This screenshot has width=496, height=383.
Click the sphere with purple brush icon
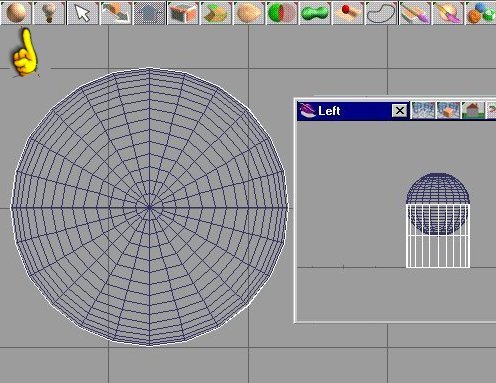[448, 13]
